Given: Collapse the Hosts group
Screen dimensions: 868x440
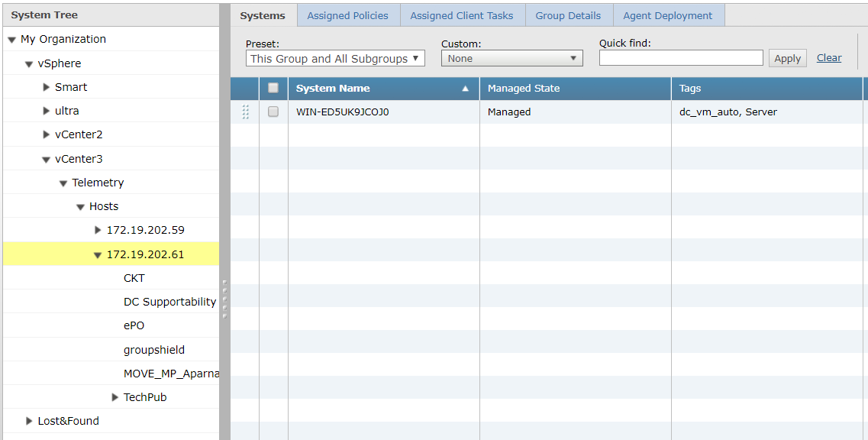Looking at the screenshot, I should pos(80,207).
